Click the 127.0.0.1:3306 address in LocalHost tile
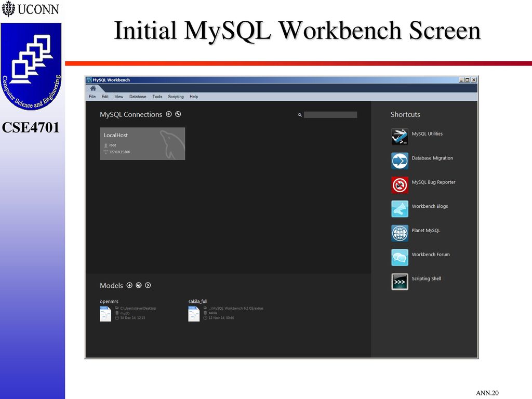The width and height of the screenshot is (532, 399). 119,152
